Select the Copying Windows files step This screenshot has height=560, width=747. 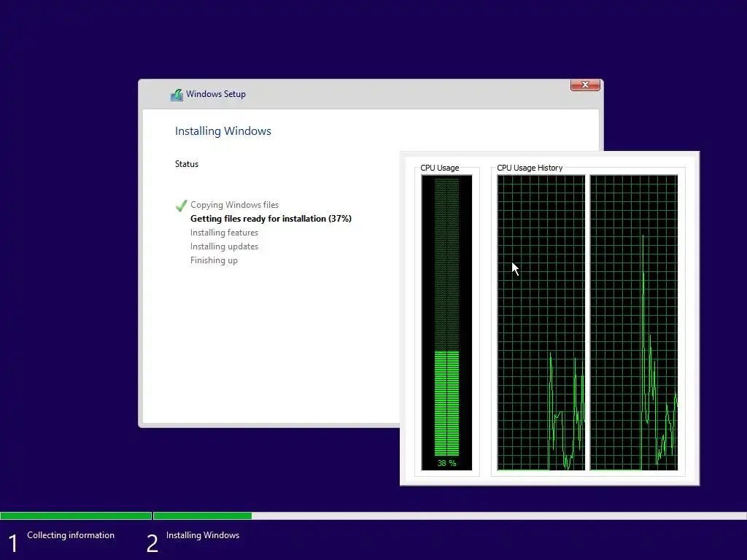[234, 205]
